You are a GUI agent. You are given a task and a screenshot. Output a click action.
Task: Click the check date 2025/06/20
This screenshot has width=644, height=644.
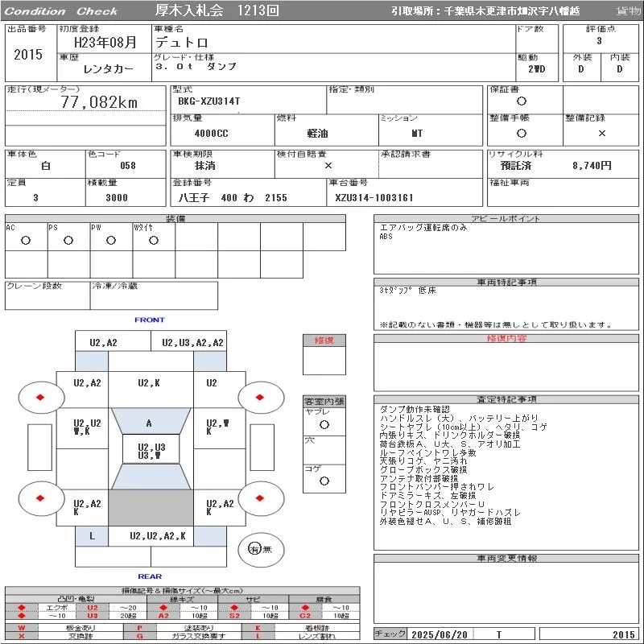coord(440,634)
